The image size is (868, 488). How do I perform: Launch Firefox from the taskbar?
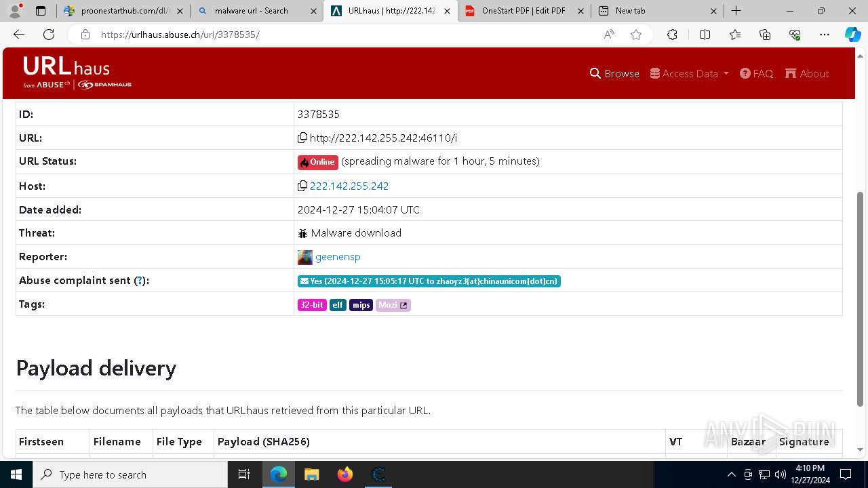coord(345,474)
